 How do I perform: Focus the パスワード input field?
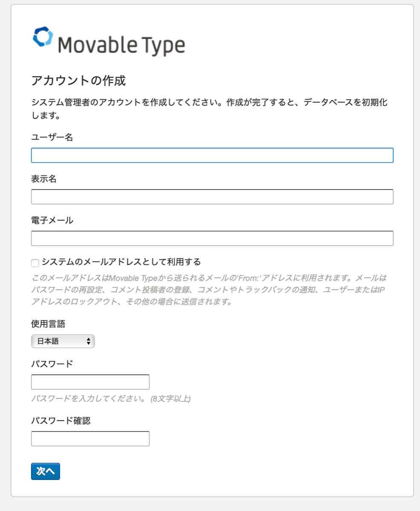click(x=90, y=382)
